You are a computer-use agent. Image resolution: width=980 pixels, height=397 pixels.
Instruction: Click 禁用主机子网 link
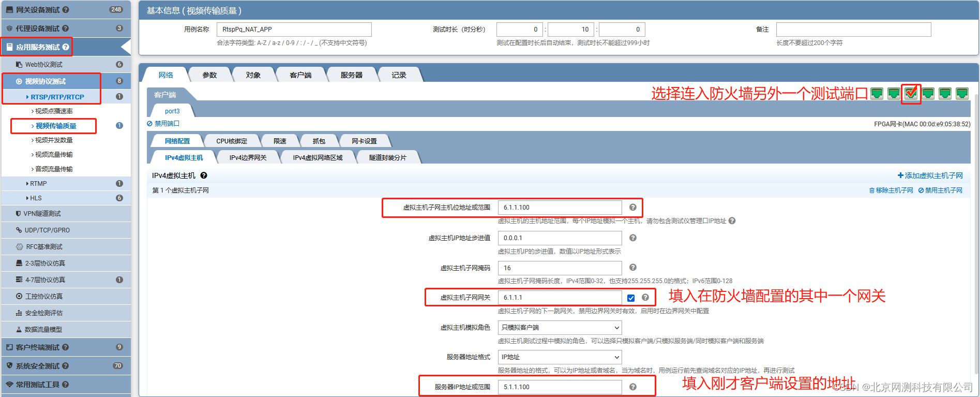tap(940, 190)
